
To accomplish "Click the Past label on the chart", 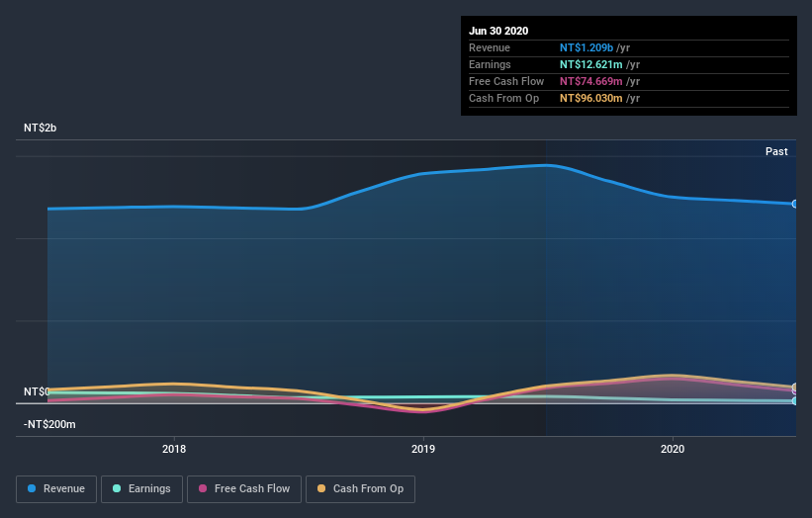I will (x=776, y=151).
